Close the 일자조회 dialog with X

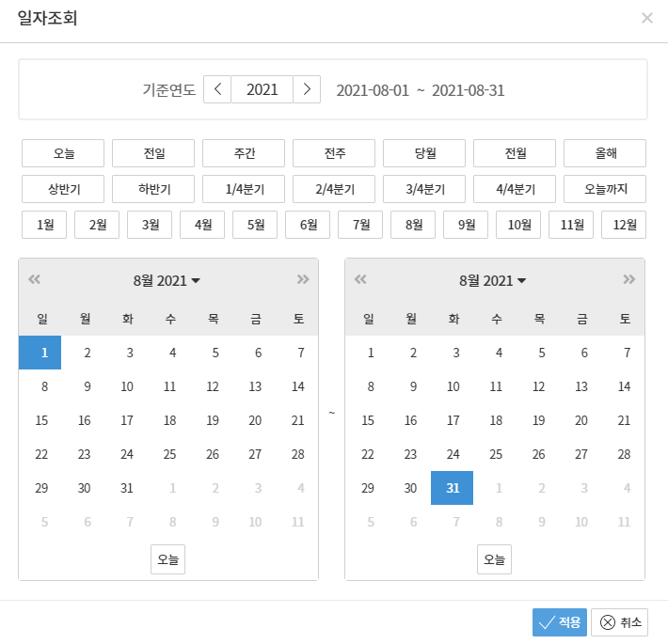[x=646, y=18]
